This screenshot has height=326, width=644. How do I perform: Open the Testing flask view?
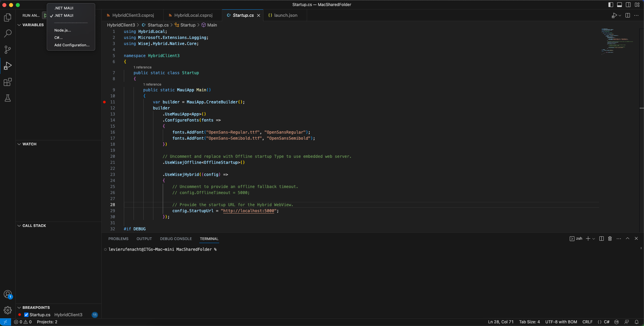7,98
